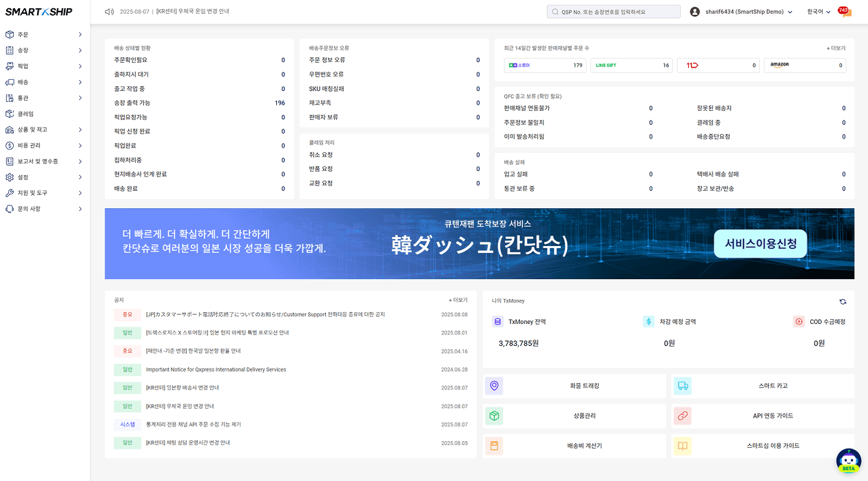Open the notification chat icon with 742 badge
Screen dimensions: 868x481
(x=844, y=12)
